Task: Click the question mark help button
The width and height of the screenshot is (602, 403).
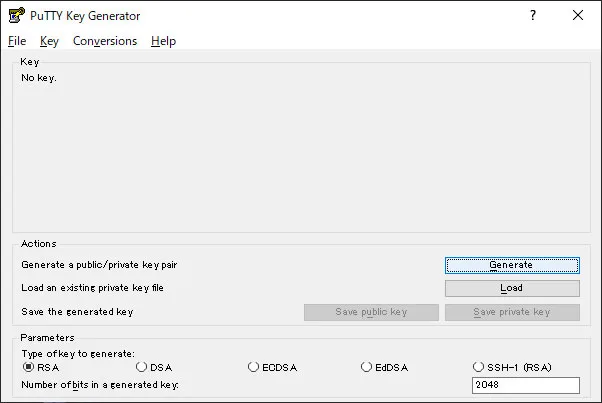Action: click(533, 15)
